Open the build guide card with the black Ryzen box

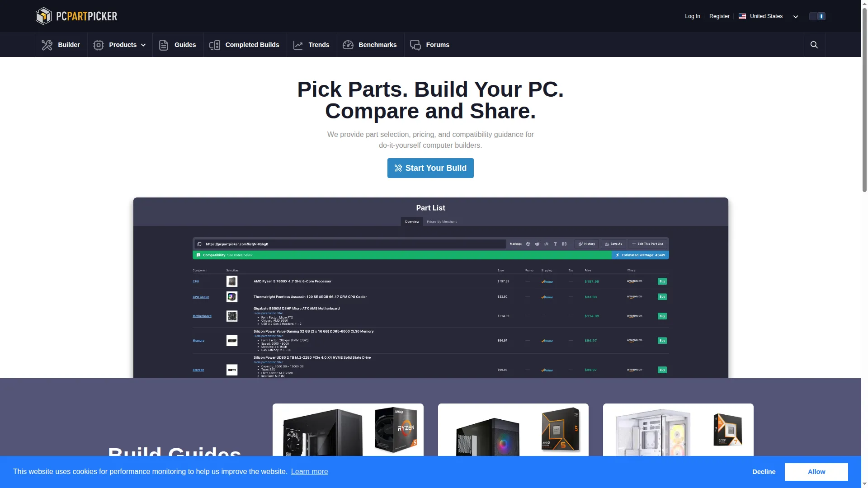348,430
